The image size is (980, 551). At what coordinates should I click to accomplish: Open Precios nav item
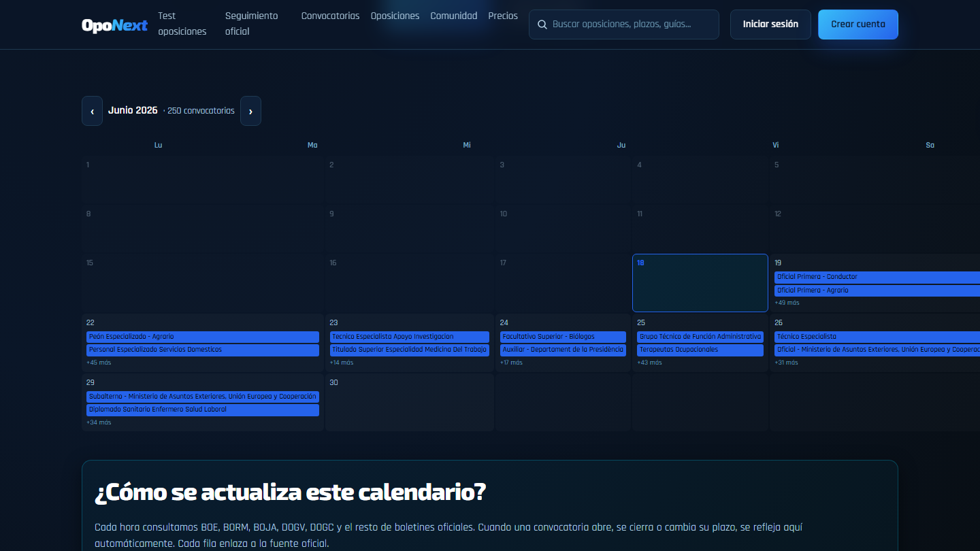[503, 16]
